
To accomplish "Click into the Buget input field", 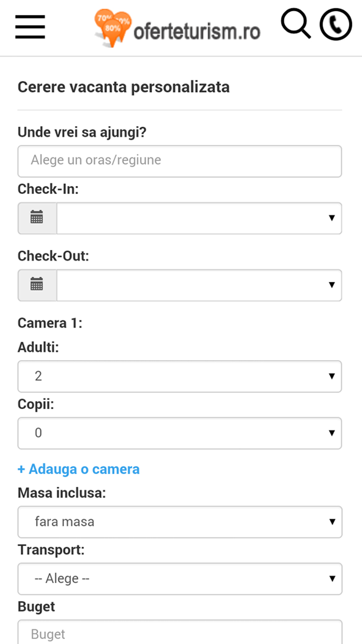I will (180, 632).
